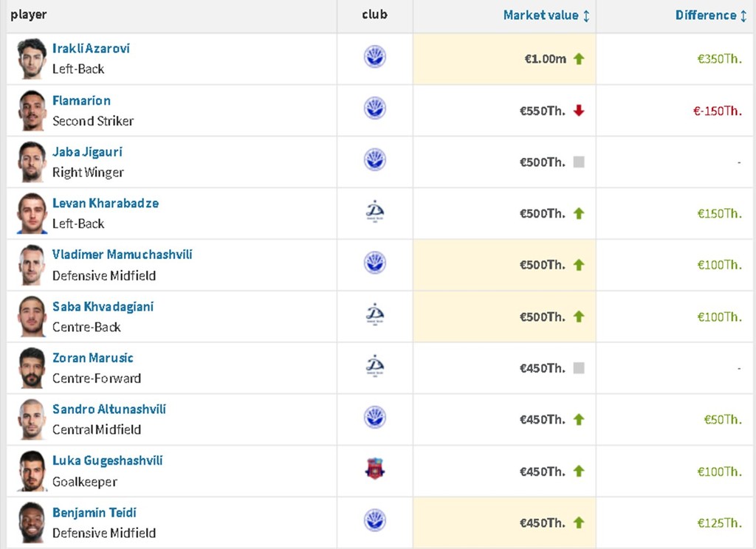This screenshot has height=549, width=756.
Task: Click club crest in Flamarion row
Action: point(375,109)
